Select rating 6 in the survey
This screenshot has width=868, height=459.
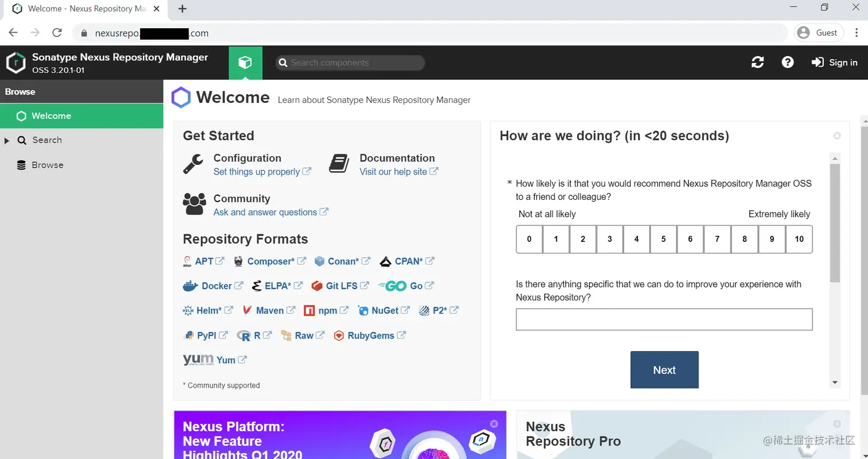(691, 240)
